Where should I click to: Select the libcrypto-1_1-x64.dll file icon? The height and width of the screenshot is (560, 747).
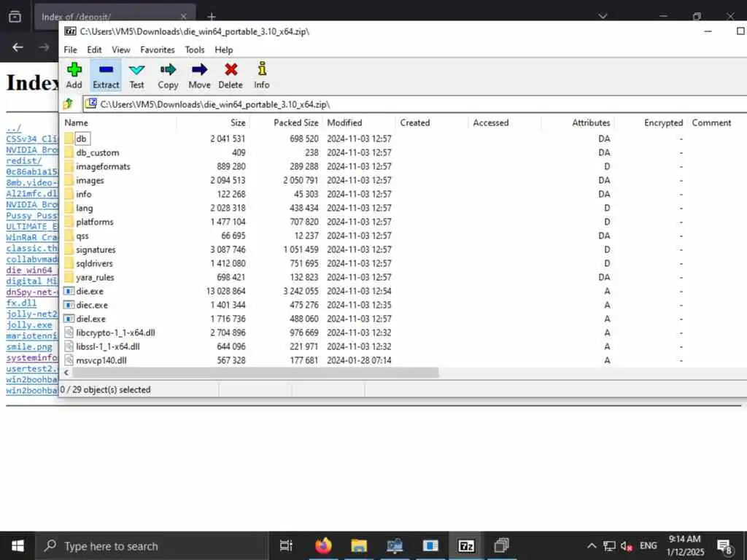(69, 332)
